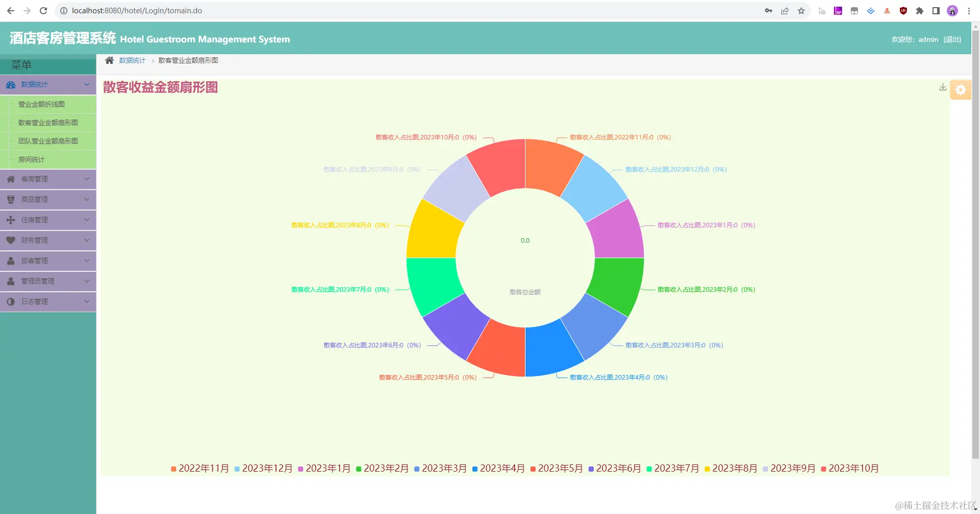Expand 住宿管理 menu chevron

(x=87, y=220)
